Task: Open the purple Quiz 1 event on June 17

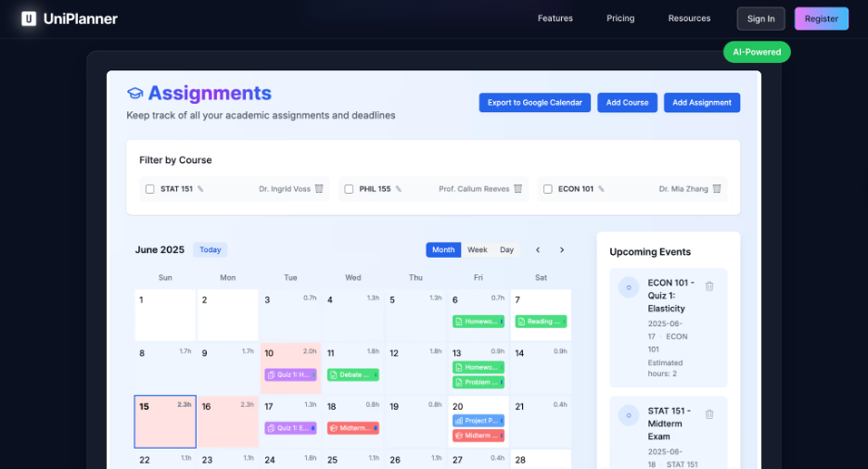Action: tap(290, 428)
